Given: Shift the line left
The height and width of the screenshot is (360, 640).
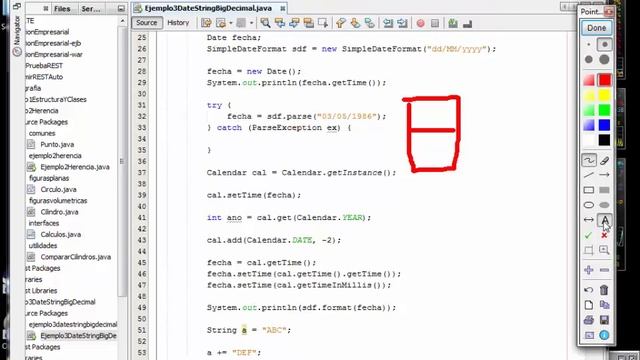Looking at the screenshot, I should pyautogui.click(x=388, y=23).
